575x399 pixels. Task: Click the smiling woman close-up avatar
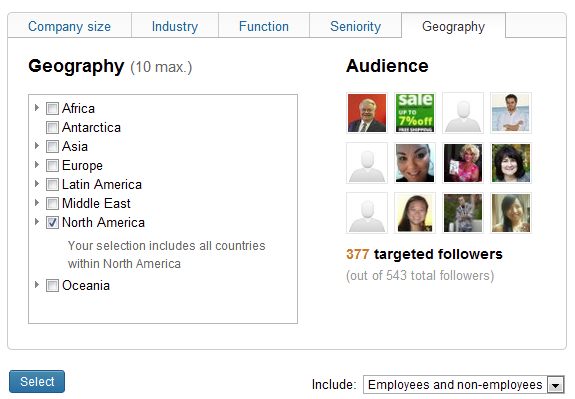pos(415,163)
